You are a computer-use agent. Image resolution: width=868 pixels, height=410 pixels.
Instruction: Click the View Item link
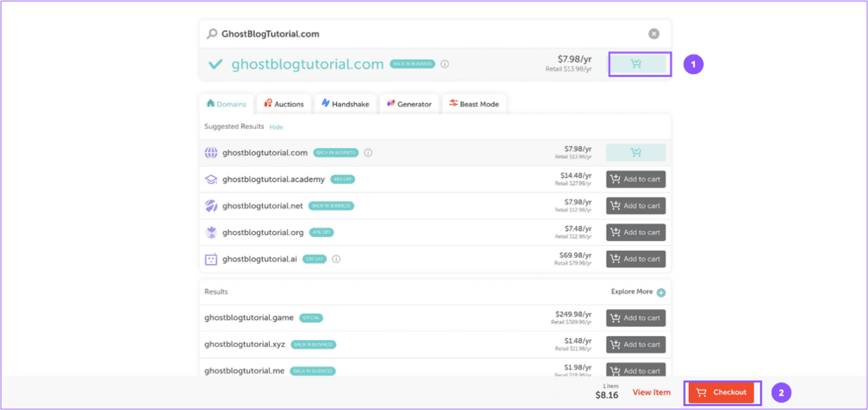click(x=650, y=392)
